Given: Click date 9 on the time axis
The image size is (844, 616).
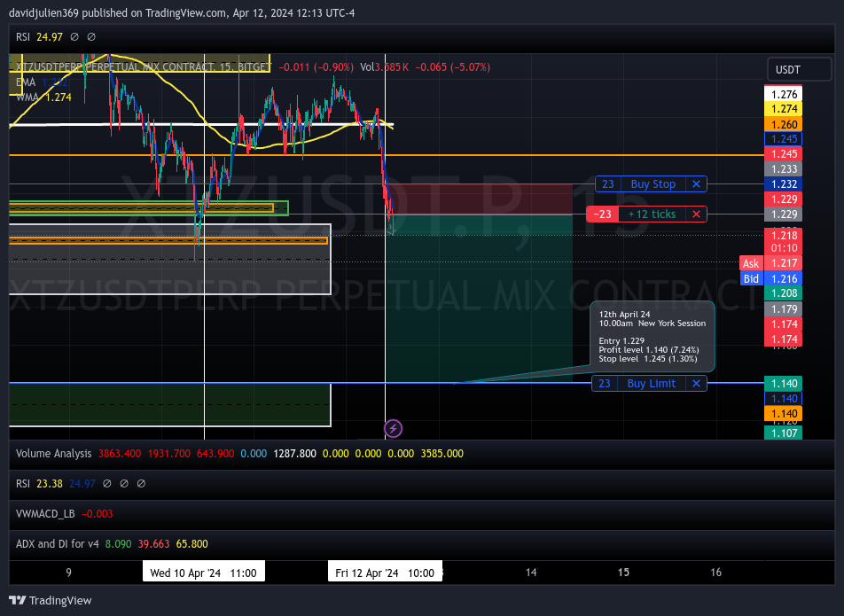Looking at the screenshot, I should pyautogui.click(x=68, y=573).
